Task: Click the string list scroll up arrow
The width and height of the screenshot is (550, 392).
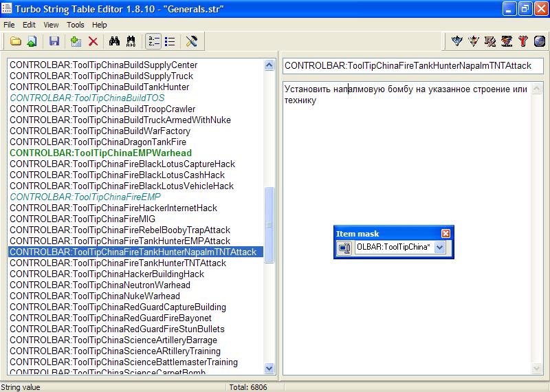Action: tap(269, 65)
